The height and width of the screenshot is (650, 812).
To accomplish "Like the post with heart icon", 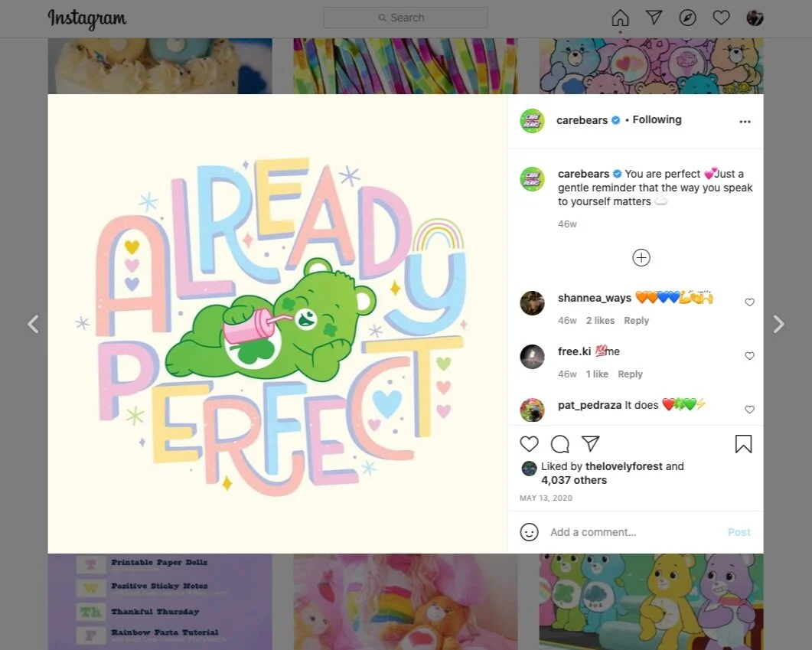I will (530, 444).
